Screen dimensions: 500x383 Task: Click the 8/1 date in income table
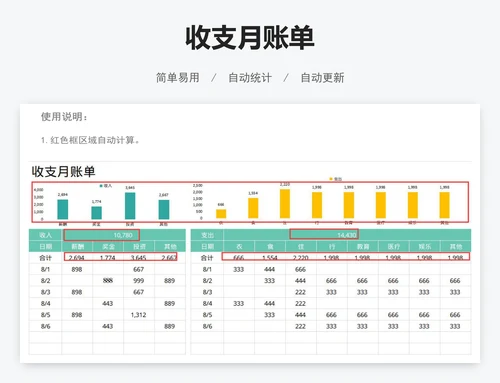pos(45,269)
